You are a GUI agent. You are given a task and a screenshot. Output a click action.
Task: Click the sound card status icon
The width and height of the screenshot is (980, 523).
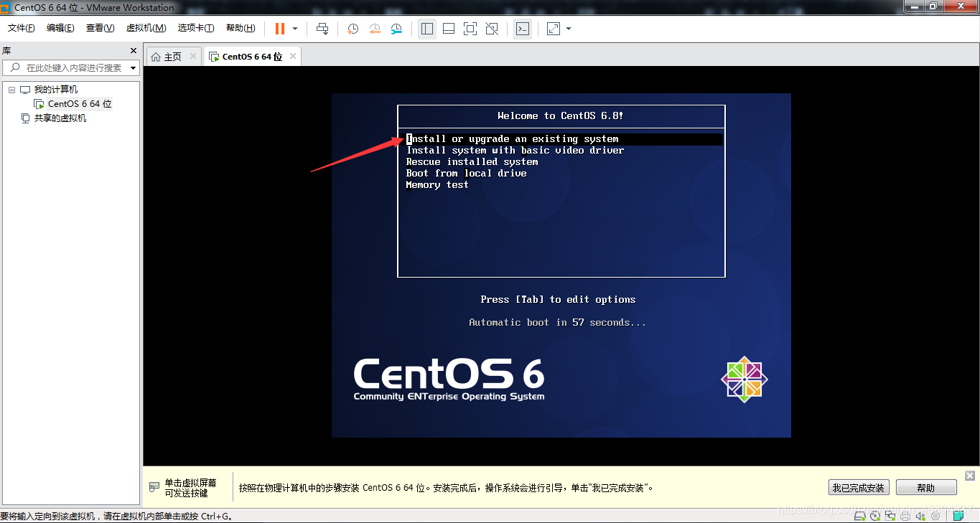[x=920, y=516]
